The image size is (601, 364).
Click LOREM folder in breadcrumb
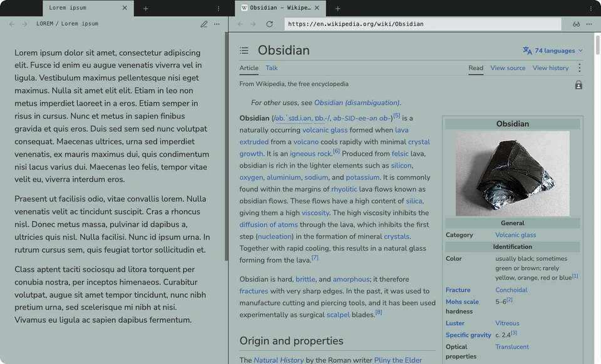point(44,24)
